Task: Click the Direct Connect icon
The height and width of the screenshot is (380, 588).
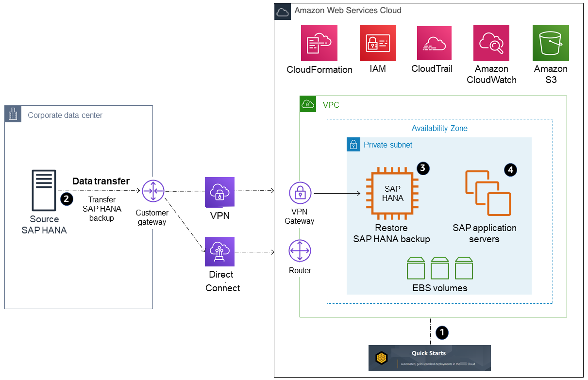Action: point(219,251)
